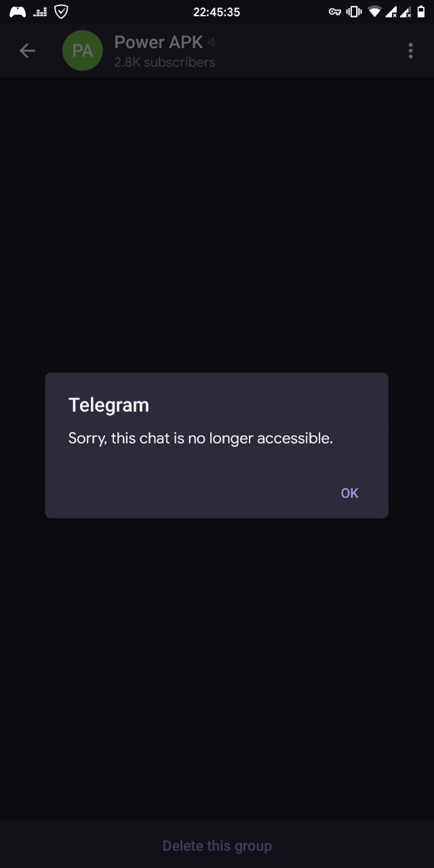Tap the vibrate mode icon
The height and width of the screenshot is (868, 434).
point(354,12)
